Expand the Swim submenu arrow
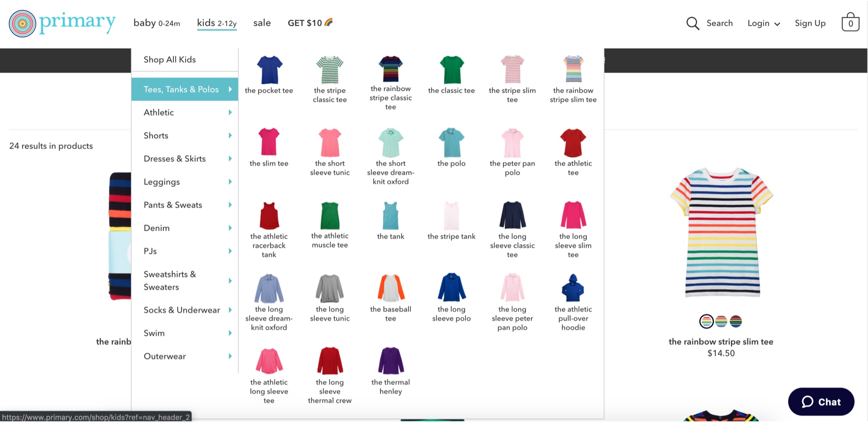The height and width of the screenshot is (422, 868). (230, 333)
